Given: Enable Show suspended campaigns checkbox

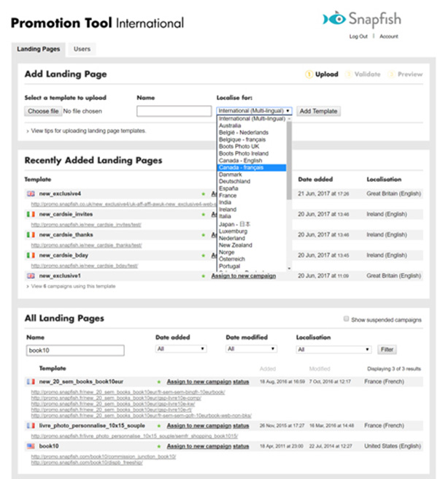Looking at the screenshot, I should pos(346,320).
